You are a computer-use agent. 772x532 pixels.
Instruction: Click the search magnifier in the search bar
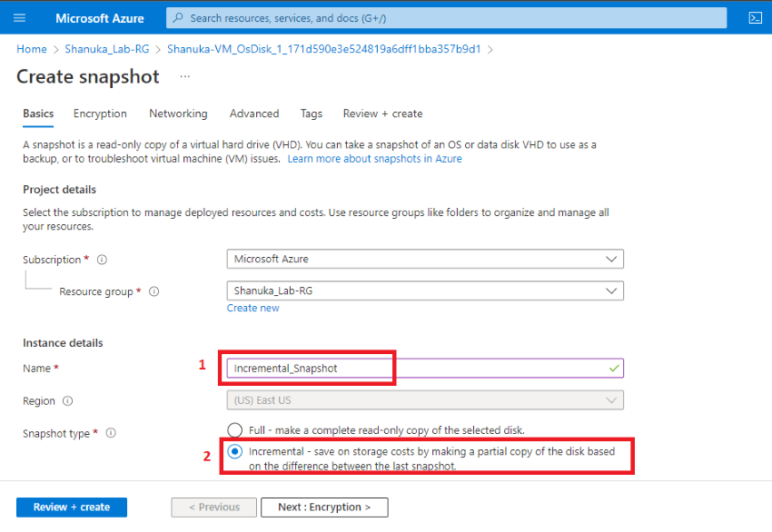click(180, 17)
